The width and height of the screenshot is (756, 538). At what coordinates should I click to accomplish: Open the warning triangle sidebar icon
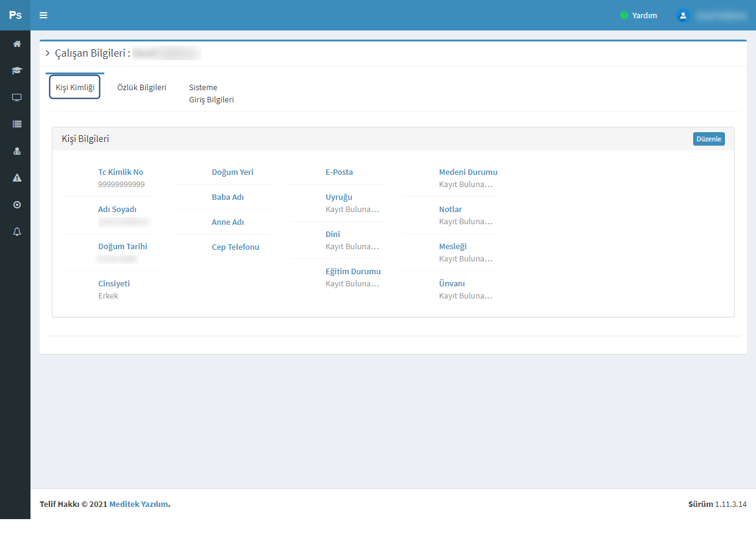[17, 178]
